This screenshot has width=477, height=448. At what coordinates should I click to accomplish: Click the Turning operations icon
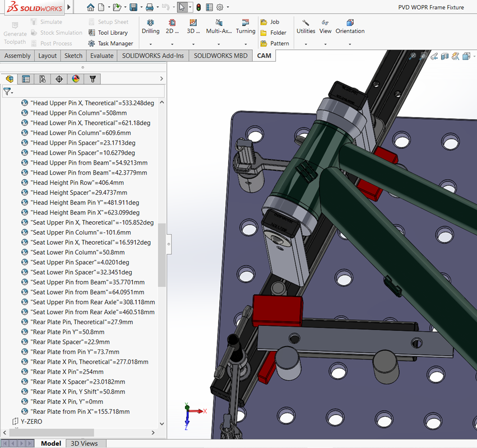coord(245,26)
